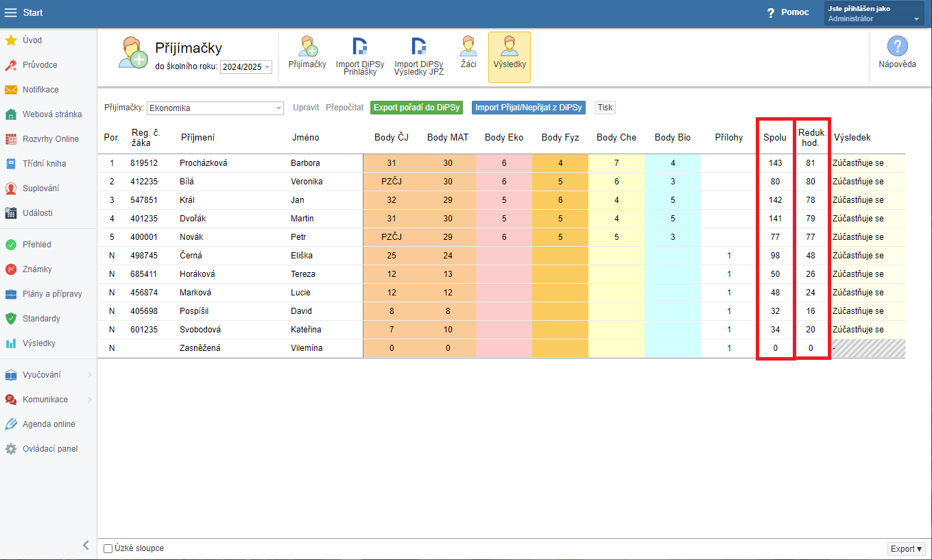Select the Procházková surname cell
932x560 pixels.
tap(204, 163)
